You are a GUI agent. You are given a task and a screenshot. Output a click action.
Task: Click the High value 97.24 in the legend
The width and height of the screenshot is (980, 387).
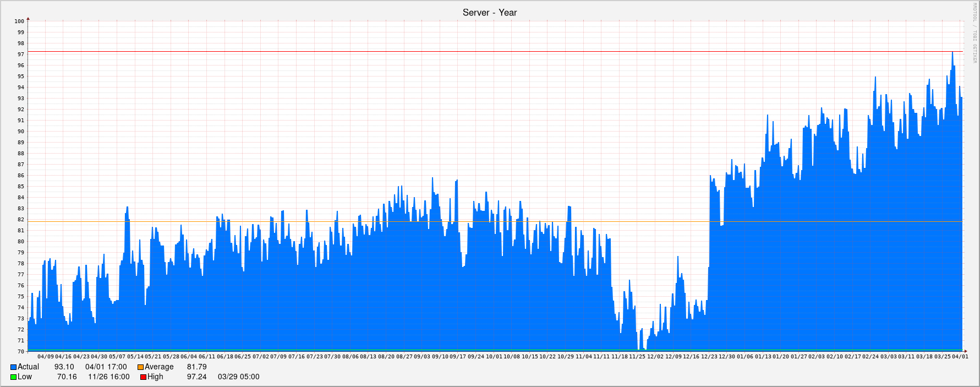coord(196,377)
